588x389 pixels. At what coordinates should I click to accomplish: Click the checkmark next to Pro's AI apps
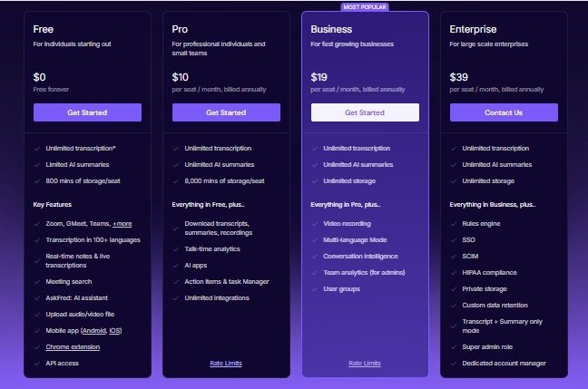pos(176,267)
